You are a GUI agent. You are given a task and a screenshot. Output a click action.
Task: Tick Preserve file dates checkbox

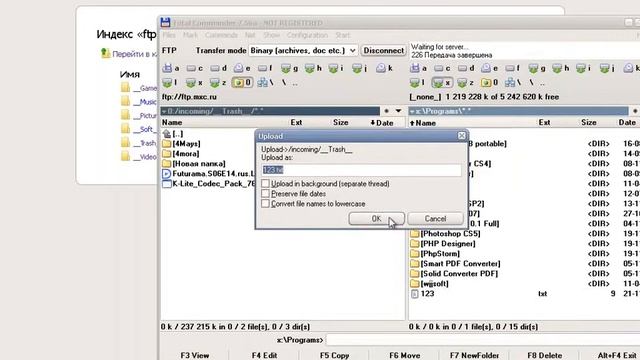(x=266, y=193)
